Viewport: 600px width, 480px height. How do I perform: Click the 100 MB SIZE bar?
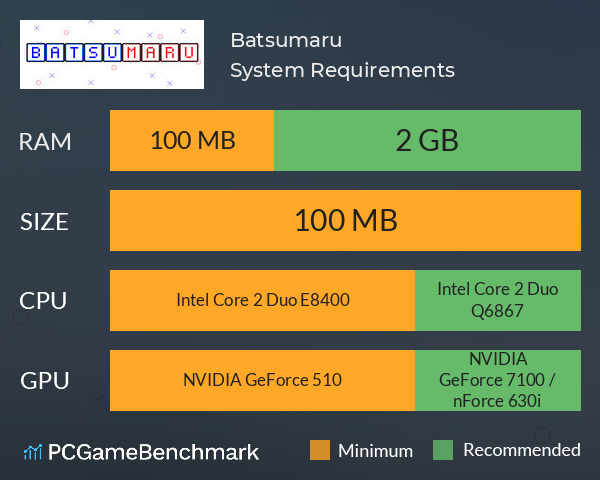point(345,220)
